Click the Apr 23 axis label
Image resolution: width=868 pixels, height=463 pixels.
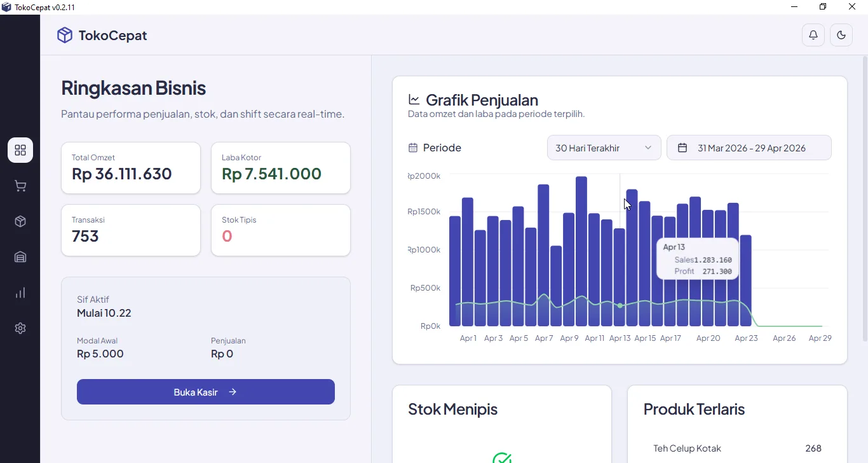tap(746, 338)
